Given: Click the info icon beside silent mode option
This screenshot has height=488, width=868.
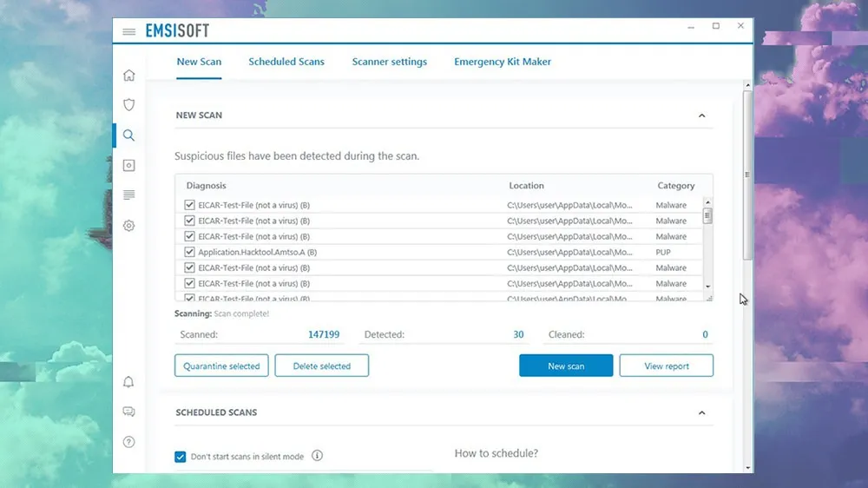Looking at the screenshot, I should [x=317, y=456].
